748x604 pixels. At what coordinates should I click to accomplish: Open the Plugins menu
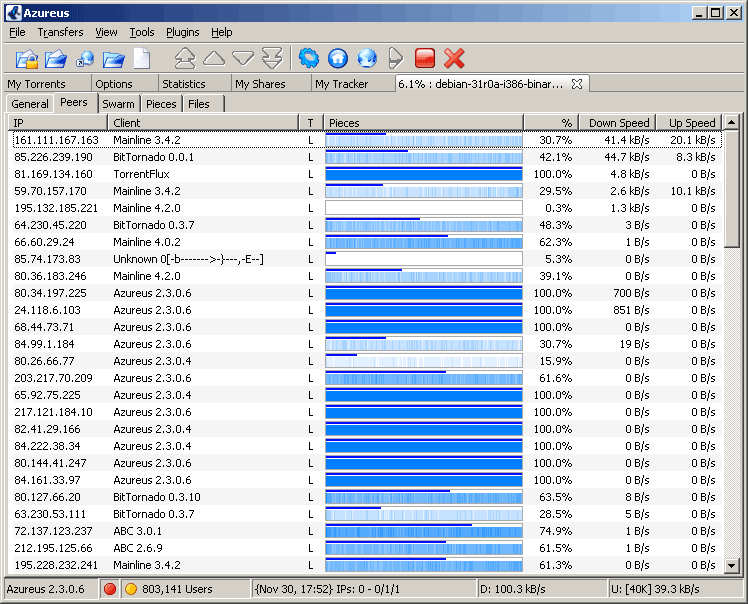tap(183, 32)
